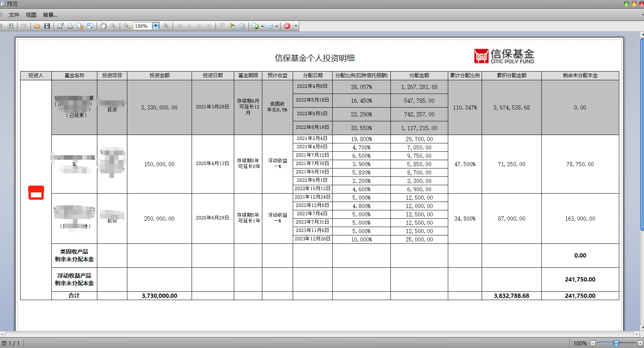Click the 78,750.00 remaining principal cell
Image resolution: width=644 pixels, height=348 pixels.
580,164
